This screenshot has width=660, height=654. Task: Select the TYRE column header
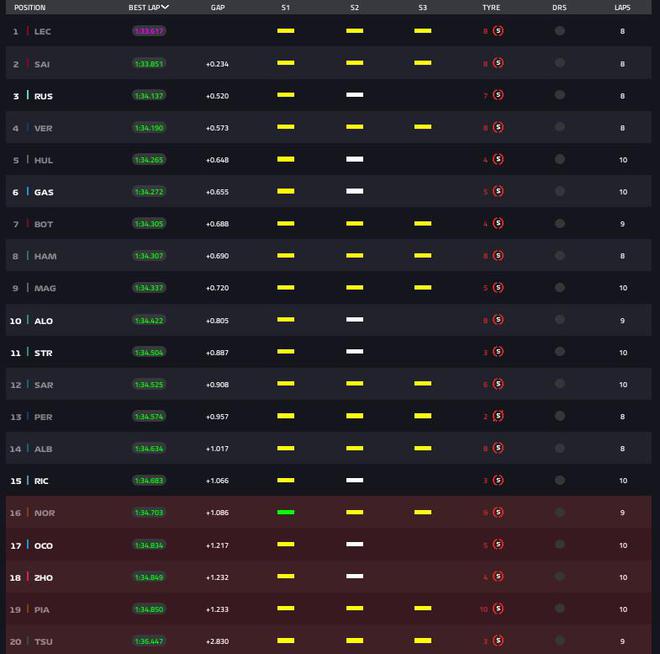(491, 7)
